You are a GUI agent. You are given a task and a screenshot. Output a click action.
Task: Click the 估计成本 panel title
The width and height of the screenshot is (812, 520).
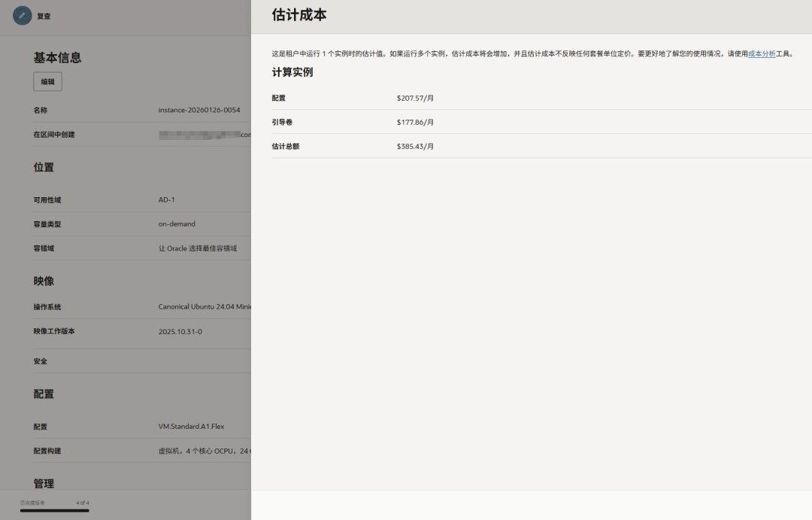[299, 15]
